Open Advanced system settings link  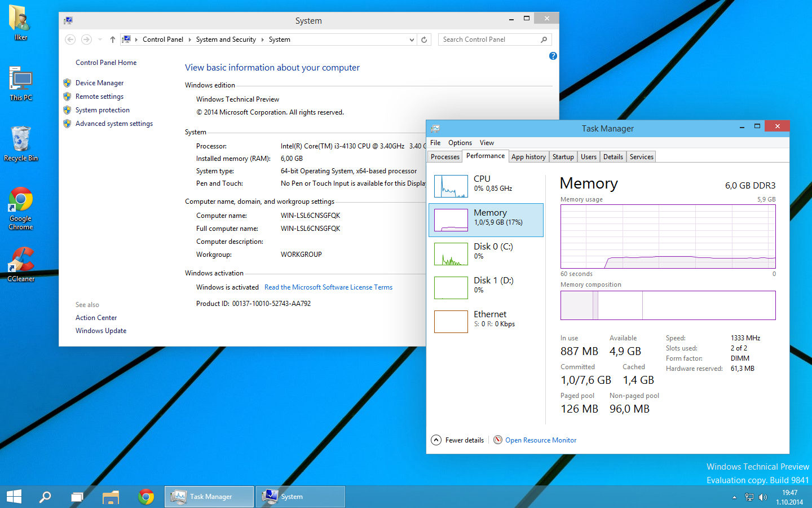[114, 124]
